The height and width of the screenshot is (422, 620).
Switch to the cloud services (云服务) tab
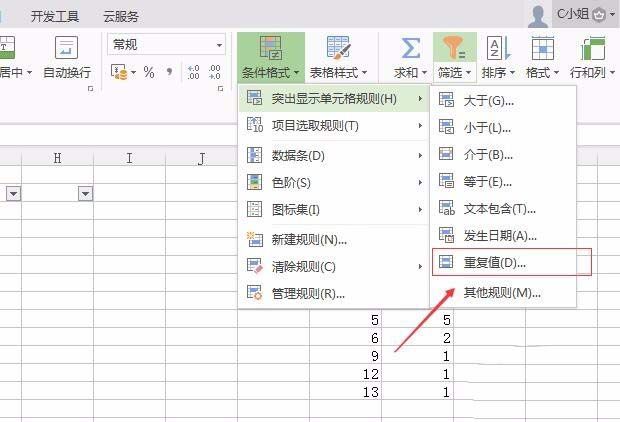tap(121, 16)
